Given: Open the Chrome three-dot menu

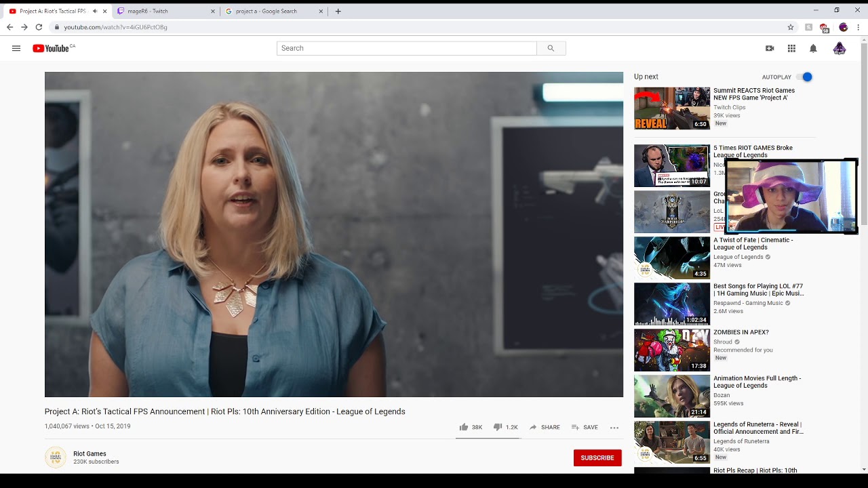Looking at the screenshot, I should 859,27.
